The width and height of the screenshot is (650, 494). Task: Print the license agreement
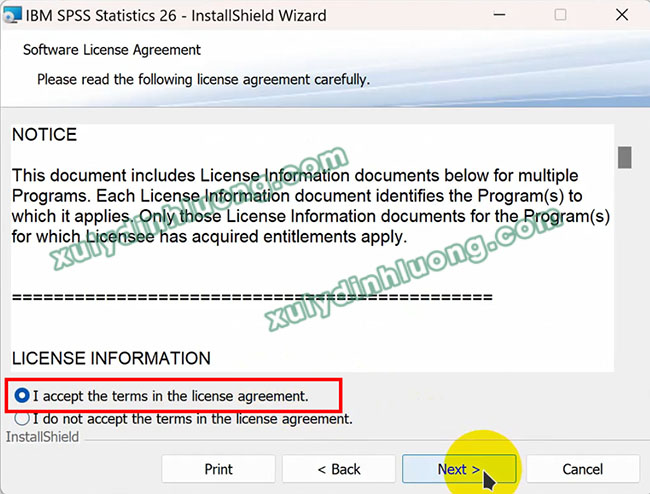(x=218, y=469)
